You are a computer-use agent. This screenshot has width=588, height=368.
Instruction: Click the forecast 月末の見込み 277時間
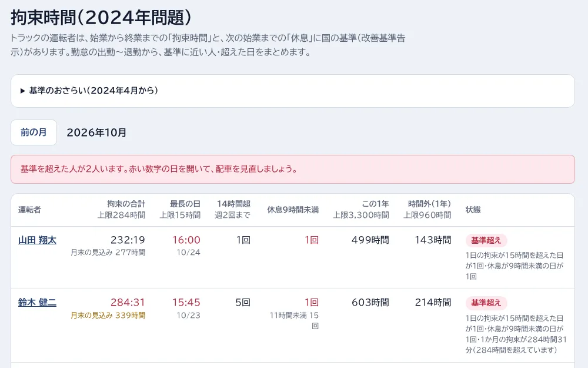pos(108,253)
